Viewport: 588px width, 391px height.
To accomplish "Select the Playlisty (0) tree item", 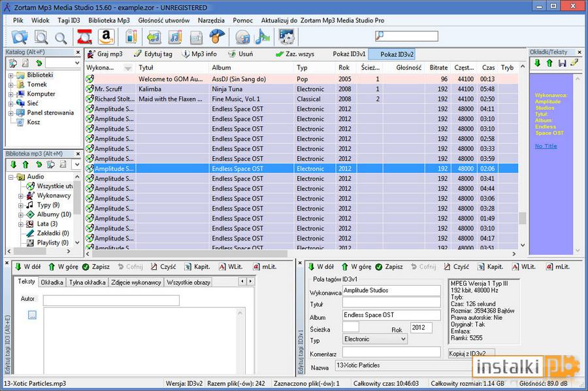I will click(48, 243).
